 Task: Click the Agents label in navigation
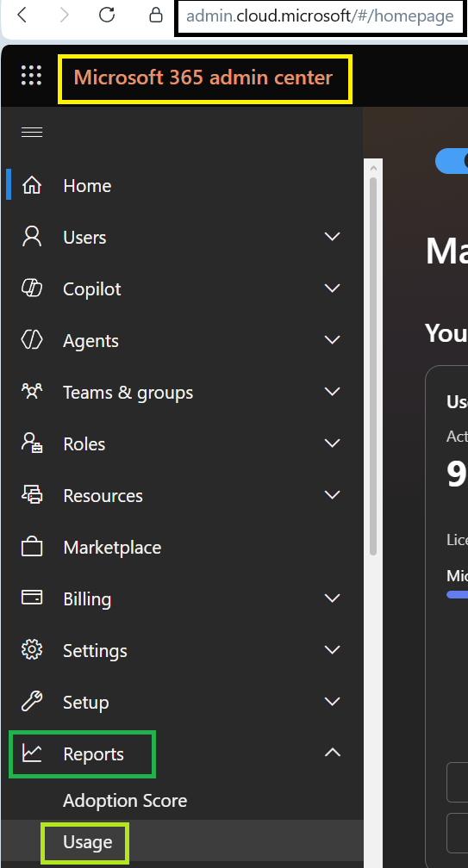point(90,341)
